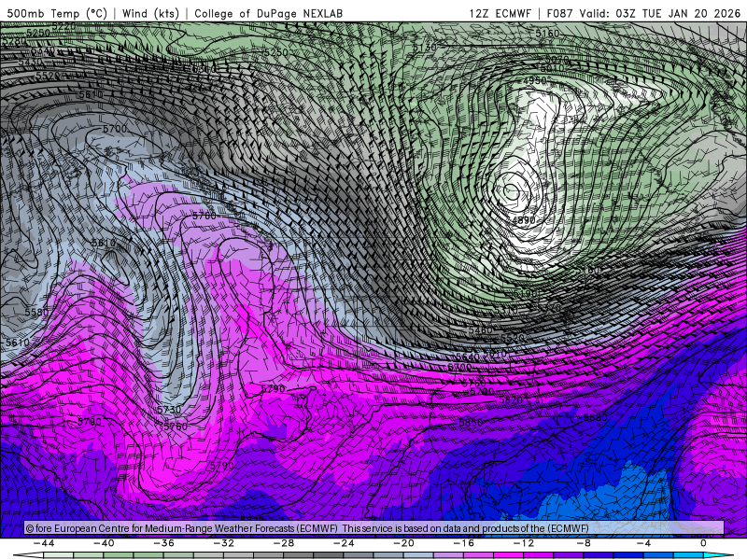This screenshot has width=747, height=560.
Task: Select the 5580 contour label
Action: click(x=36, y=313)
